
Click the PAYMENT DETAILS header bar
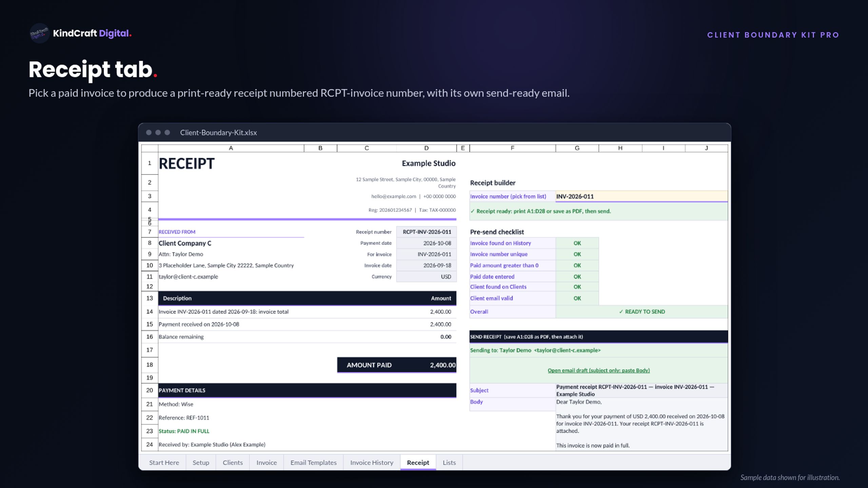[x=307, y=390]
